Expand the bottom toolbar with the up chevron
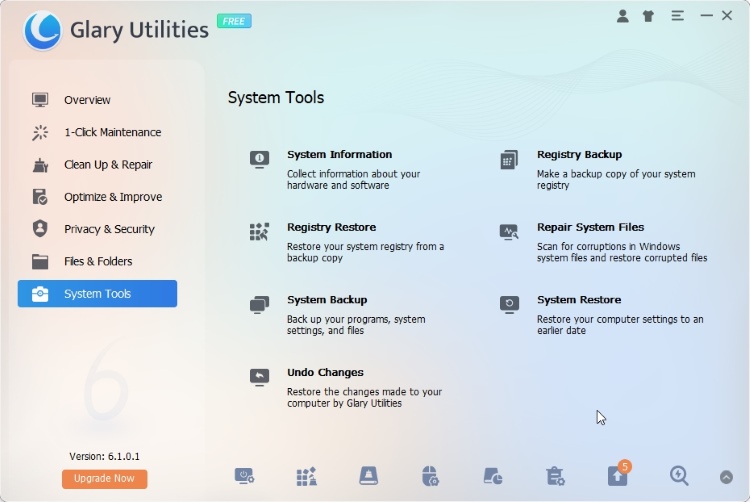 (726, 477)
